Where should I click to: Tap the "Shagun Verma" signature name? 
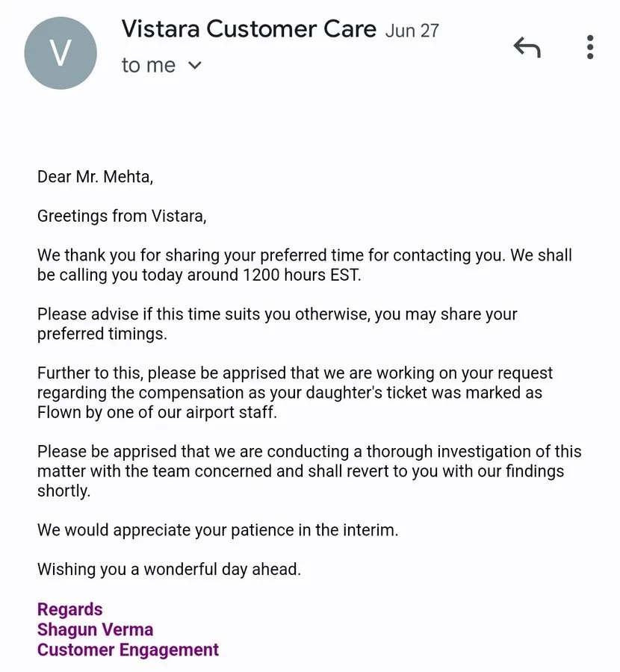pos(95,629)
